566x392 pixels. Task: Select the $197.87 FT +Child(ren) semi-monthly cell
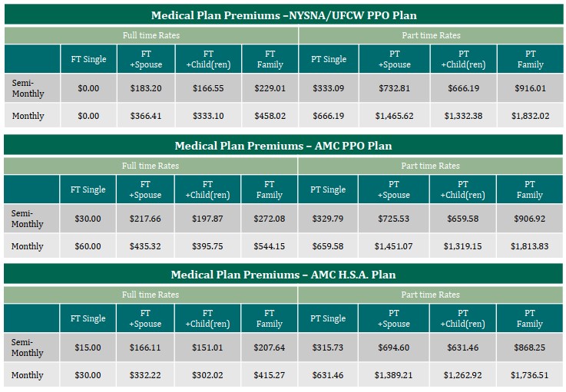(208, 219)
